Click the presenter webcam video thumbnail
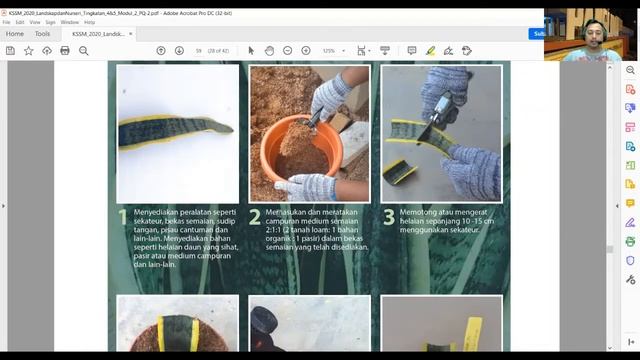This screenshot has height=360, width=640. click(592, 35)
